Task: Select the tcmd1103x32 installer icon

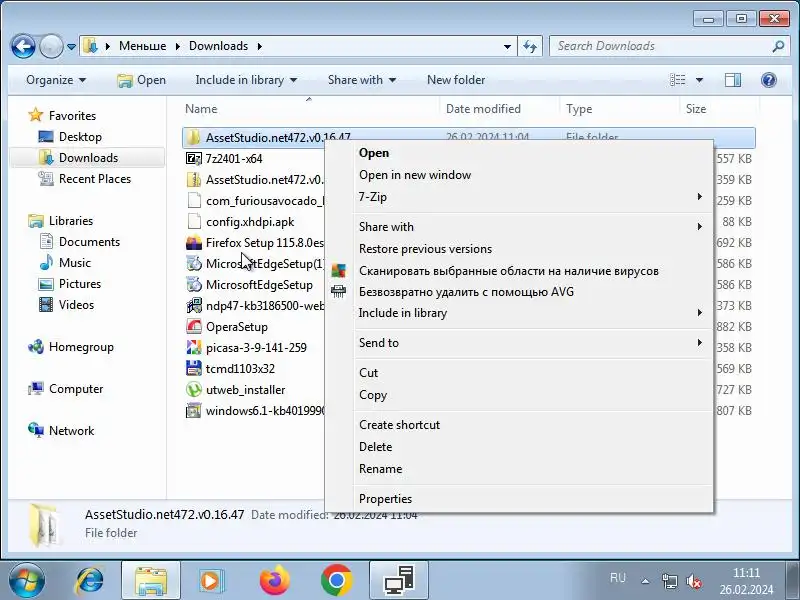Action: pyautogui.click(x=193, y=368)
